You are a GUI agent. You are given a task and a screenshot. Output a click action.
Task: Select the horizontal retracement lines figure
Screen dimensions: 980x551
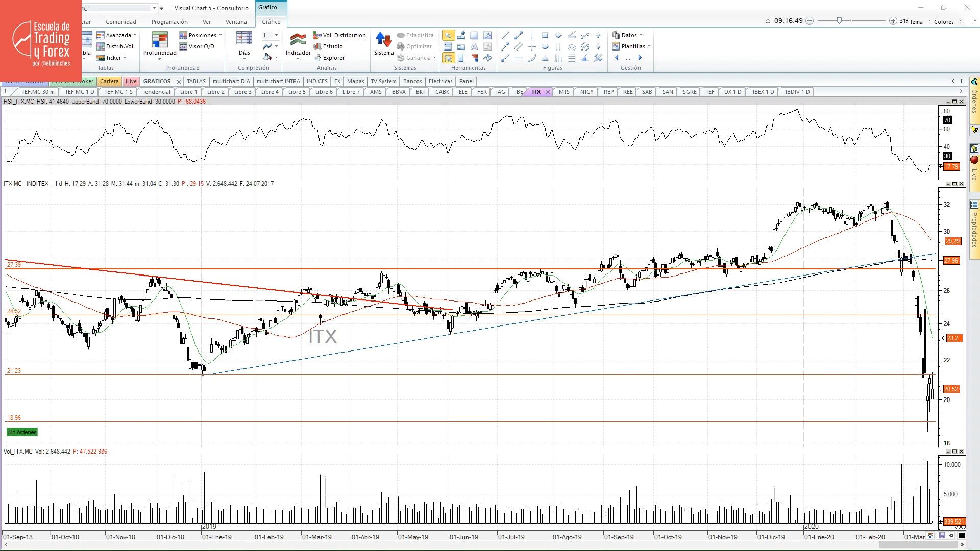click(x=572, y=58)
